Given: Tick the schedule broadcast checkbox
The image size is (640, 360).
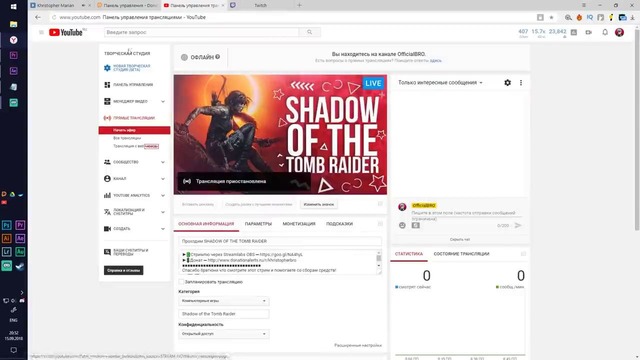Looking at the screenshot, I should tap(181, 282).
